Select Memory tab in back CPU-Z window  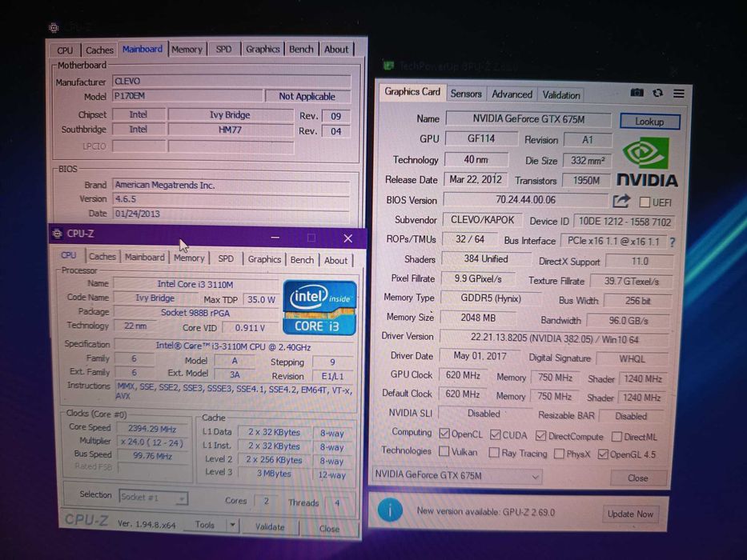click(187, 49)
